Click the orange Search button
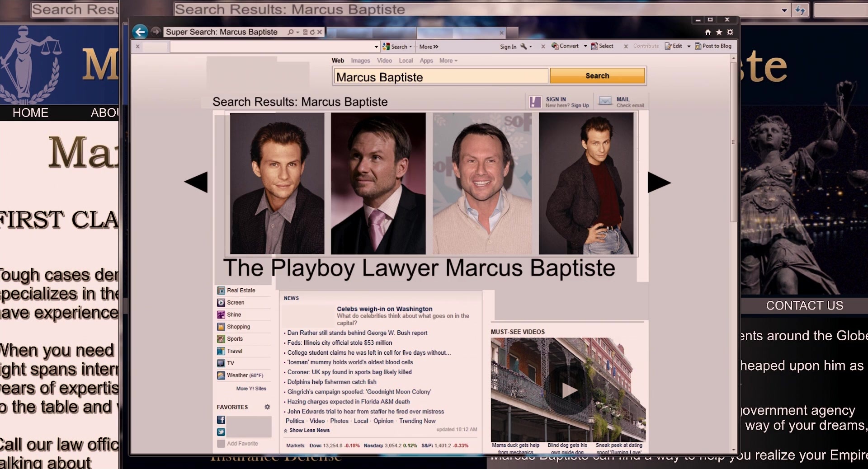868x469 pixels. pyautogui.click(x=597, y=76)
